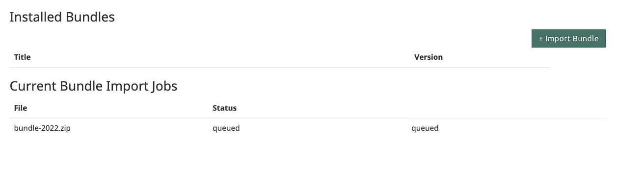Click the Status column header

(x=224, y=108)
